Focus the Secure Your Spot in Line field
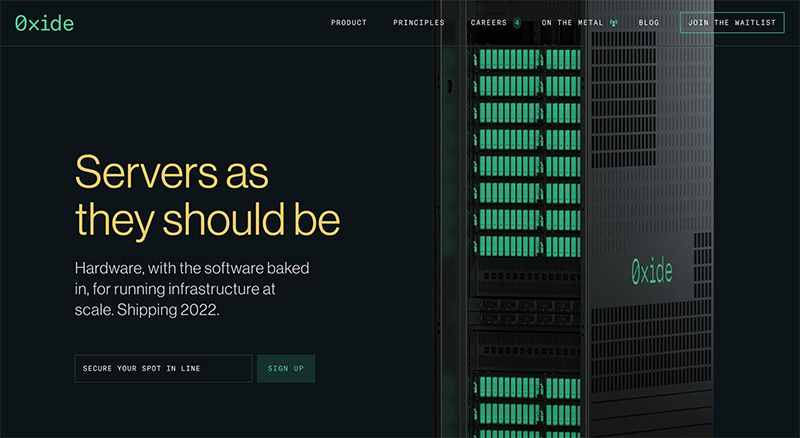Viewport: 800px width, 438px height. click(x=163, y=368)
